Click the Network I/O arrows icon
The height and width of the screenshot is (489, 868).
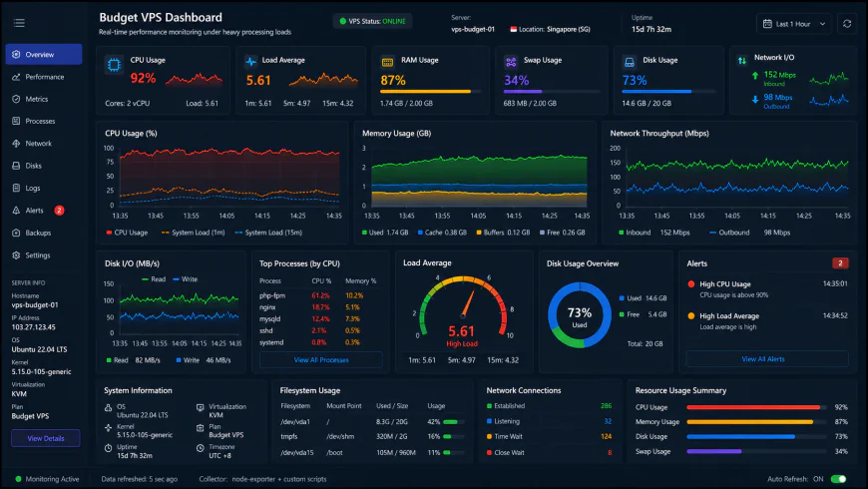tap(741, 60)
